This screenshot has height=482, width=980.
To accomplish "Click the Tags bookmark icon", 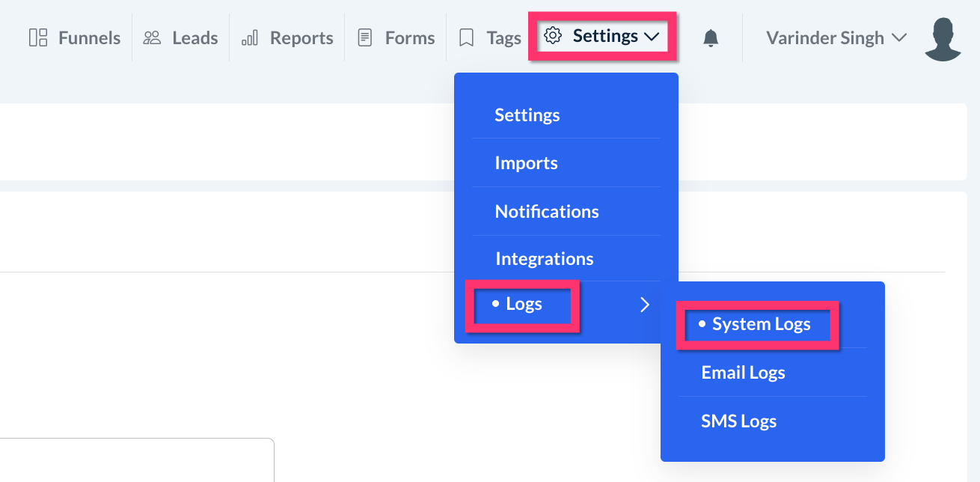I will (x=467, y=37).
